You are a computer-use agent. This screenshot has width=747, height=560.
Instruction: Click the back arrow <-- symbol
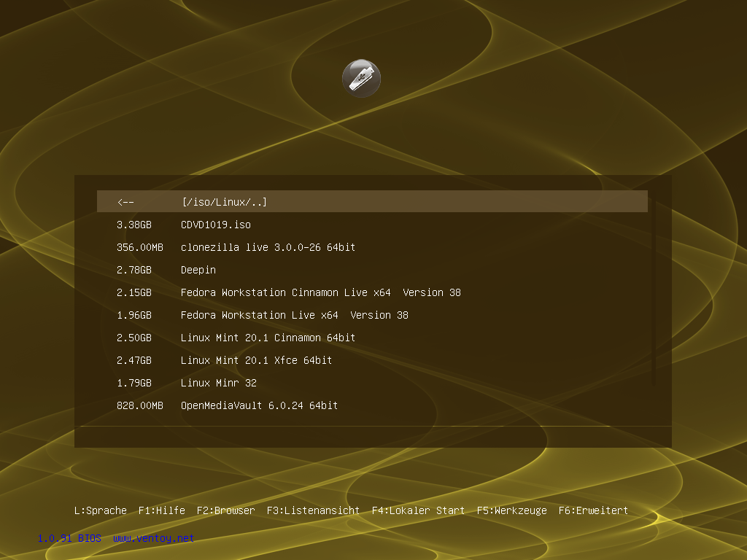125,202
